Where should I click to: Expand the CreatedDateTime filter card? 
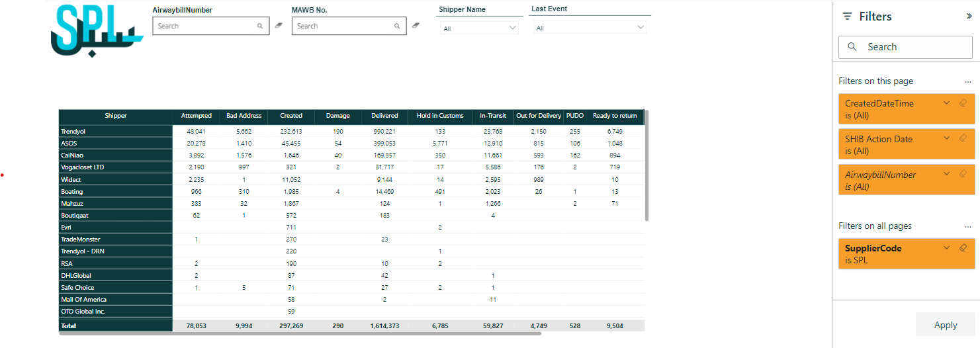coord(947,103)
